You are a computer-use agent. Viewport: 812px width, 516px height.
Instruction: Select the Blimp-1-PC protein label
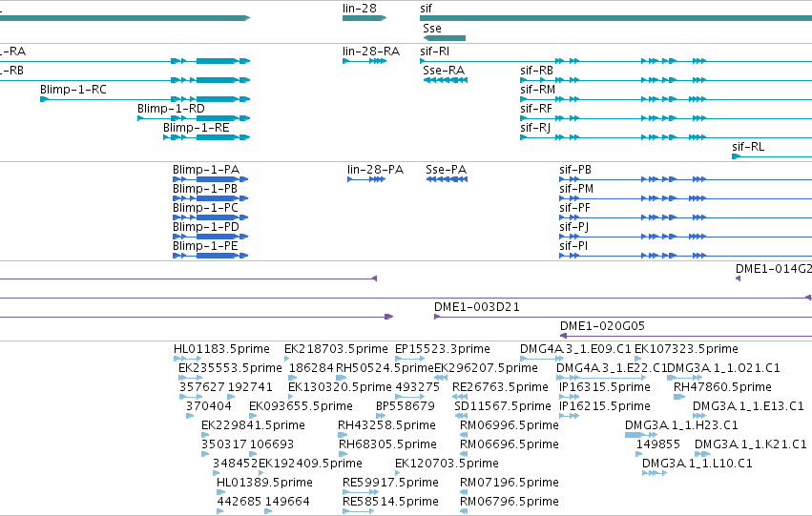(205, 208)
